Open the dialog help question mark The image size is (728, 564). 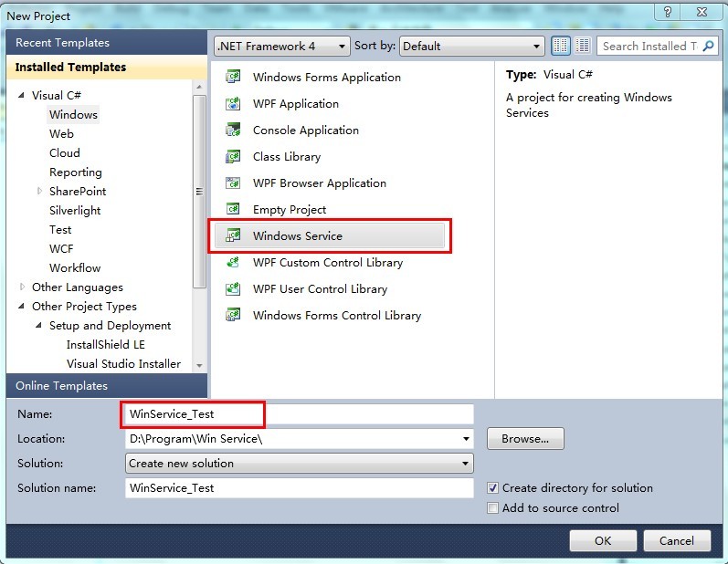(667, 12)
